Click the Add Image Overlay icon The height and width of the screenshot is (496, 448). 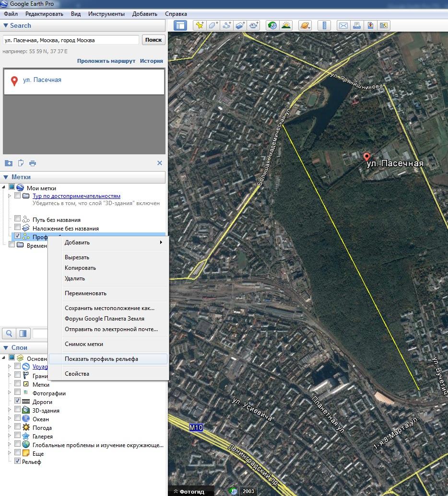(240, 26)
